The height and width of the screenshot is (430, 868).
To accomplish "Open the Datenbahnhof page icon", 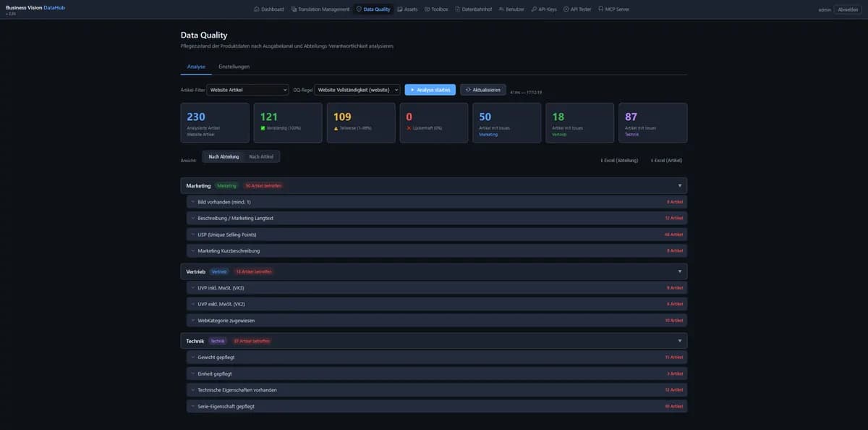I will (x=457, y=9).
